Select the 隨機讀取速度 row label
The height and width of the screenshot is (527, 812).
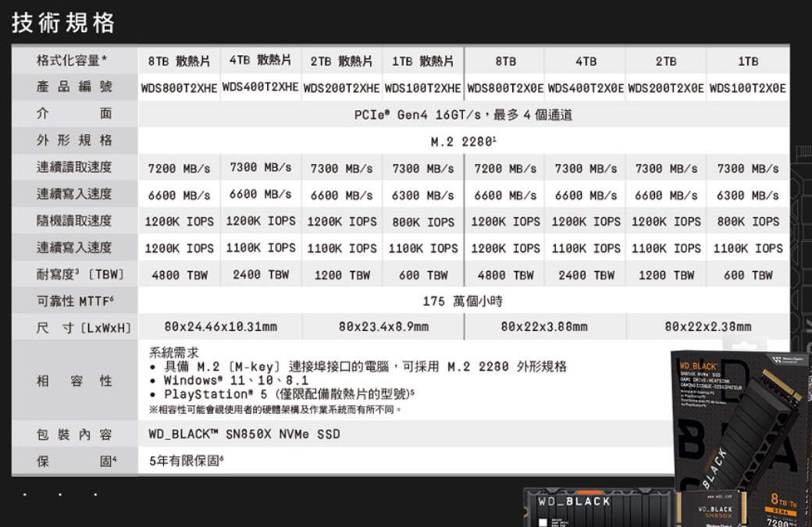coord(74,221)
